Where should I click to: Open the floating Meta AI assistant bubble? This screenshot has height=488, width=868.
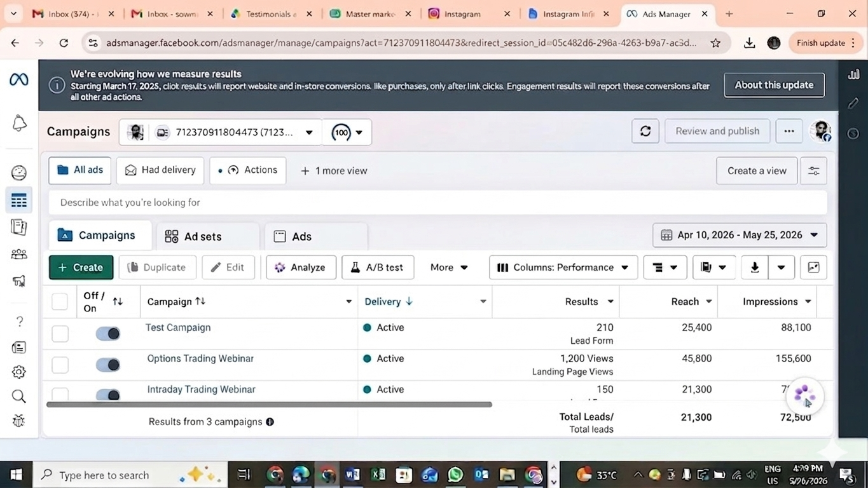coord(805,395)
